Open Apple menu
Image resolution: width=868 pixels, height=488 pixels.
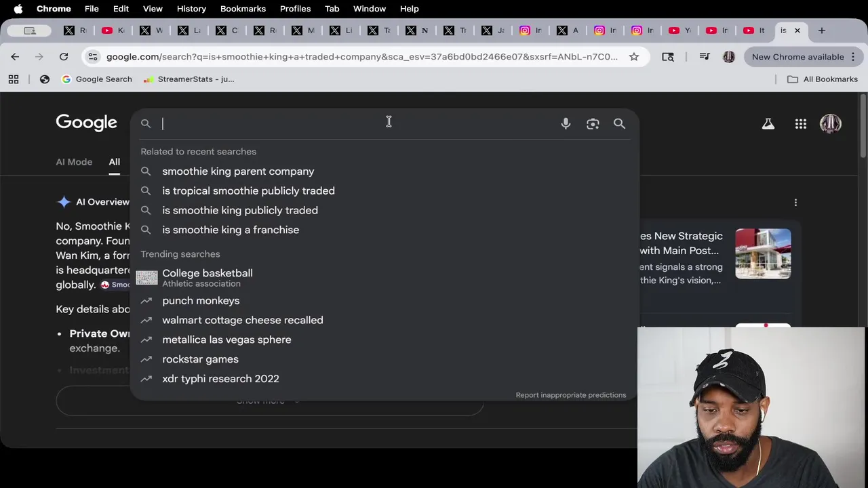[18, 9]
